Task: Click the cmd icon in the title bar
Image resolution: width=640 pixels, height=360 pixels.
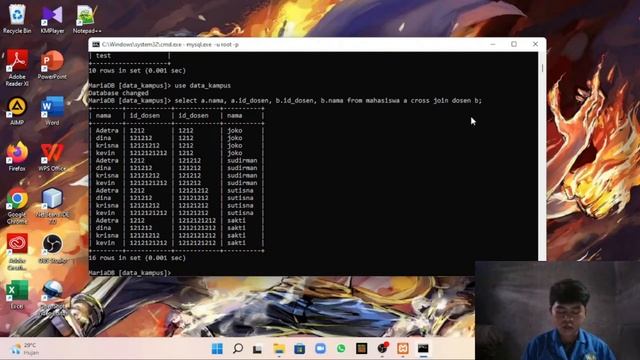Action: [x=96, y=44]
